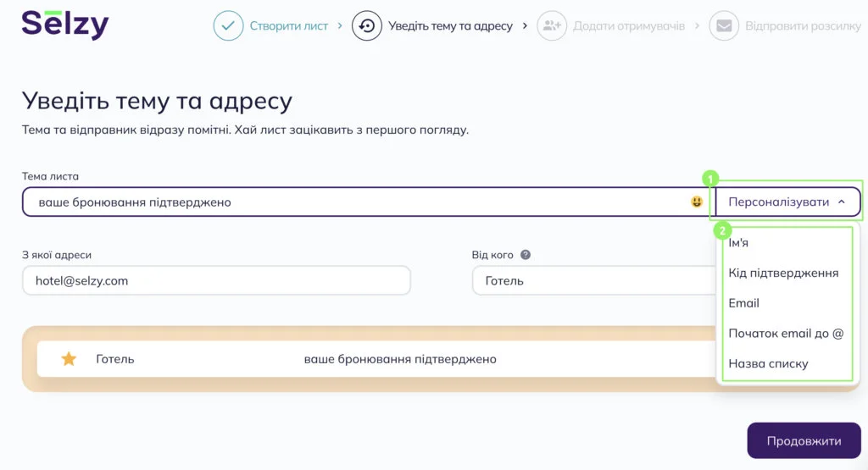Click the help question mark beside Від кого
This screenshot has width=868, height=470.
(x=526, y=255)
